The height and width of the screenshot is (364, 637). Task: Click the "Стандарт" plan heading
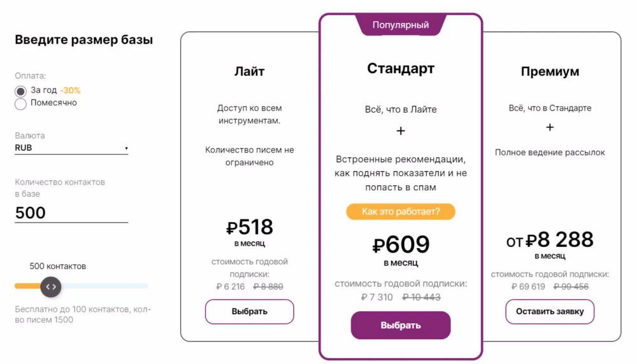[x=401, y=68]
